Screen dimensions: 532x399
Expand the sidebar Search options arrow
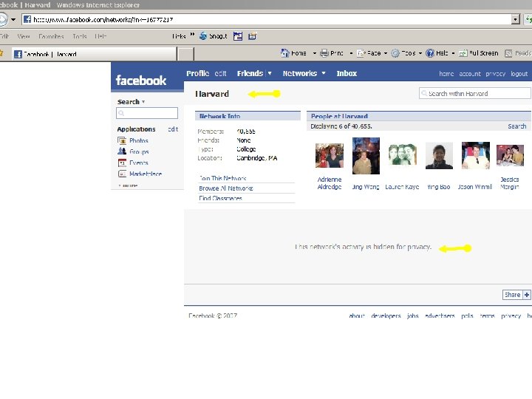(143, 102)
